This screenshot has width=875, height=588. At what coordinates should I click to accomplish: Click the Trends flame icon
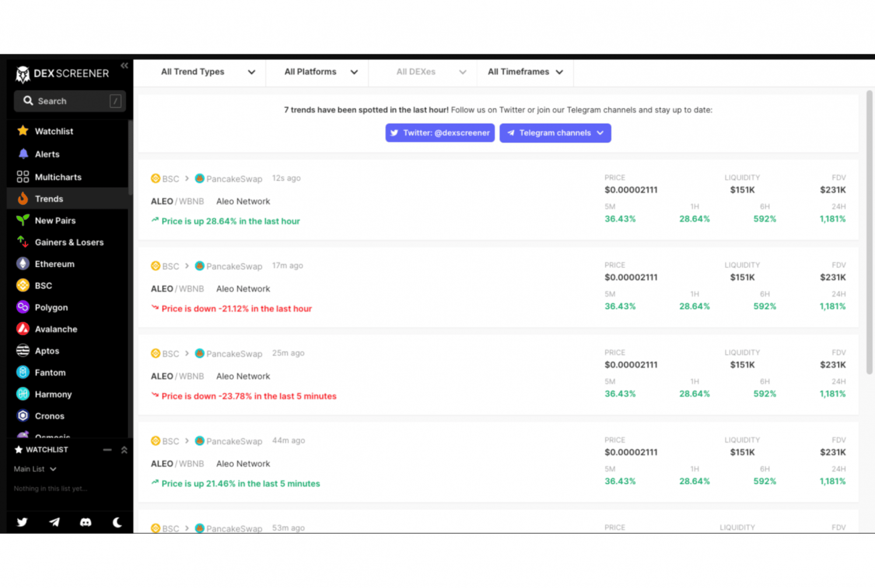coord(23,198)
